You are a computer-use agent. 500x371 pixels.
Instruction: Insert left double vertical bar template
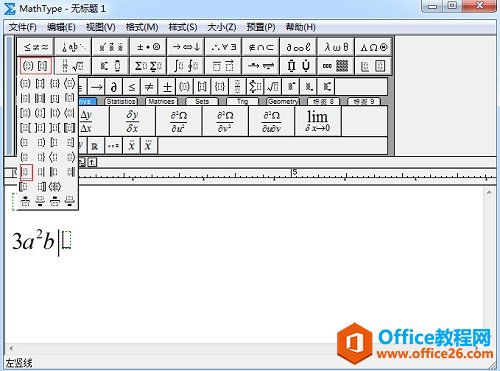coord(55,172)
